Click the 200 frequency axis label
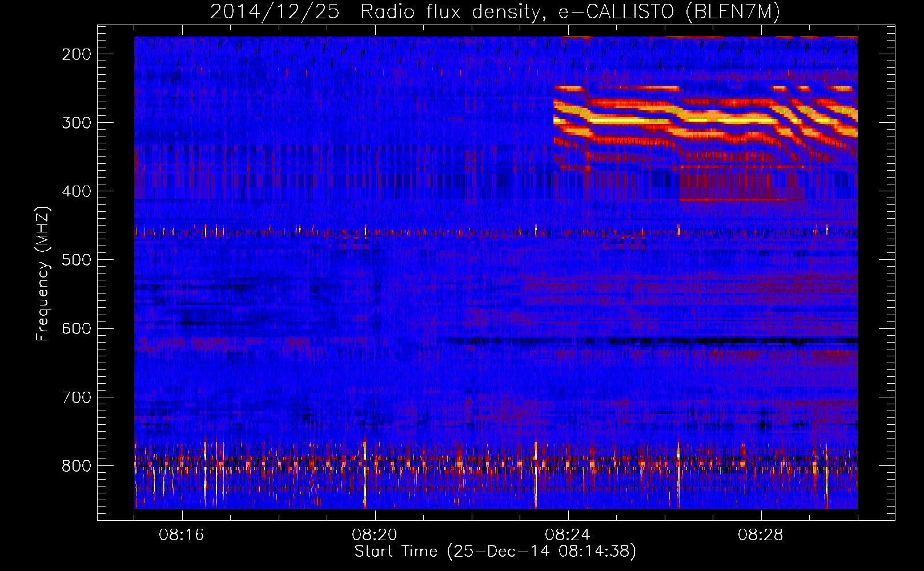This screenshot has height=571, width=924. tap(77, 54)
